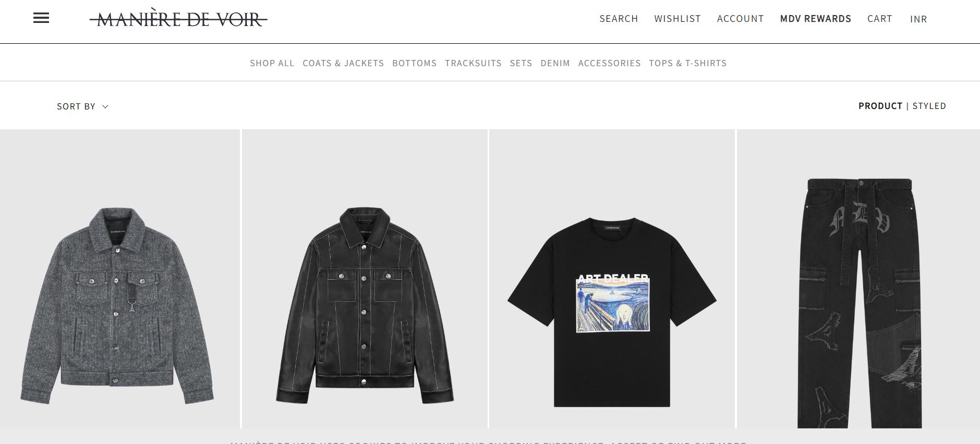Open the Denim category
980x444 pixels.
(555, 63)
